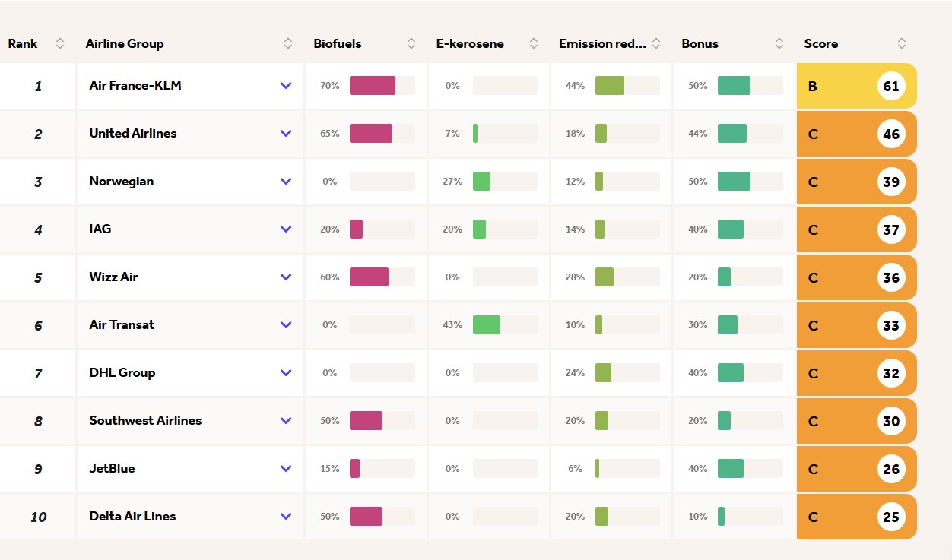The image size is (952, 560).
Task: Click the Biofuels column header label
Action: click(338, 44)
